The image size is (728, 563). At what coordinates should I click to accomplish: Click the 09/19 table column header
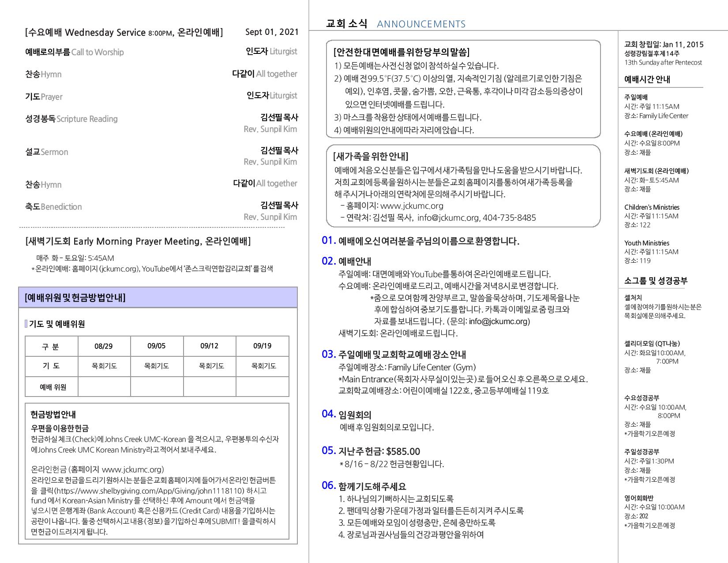click(x=263, y=346)
